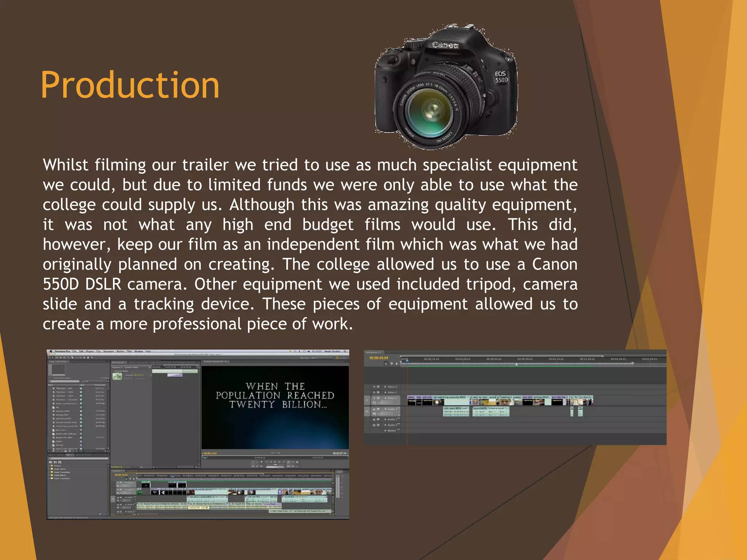
Task: Click the Set Unnumbered Marker icon in timeline
Action: (x=396, y=364)
